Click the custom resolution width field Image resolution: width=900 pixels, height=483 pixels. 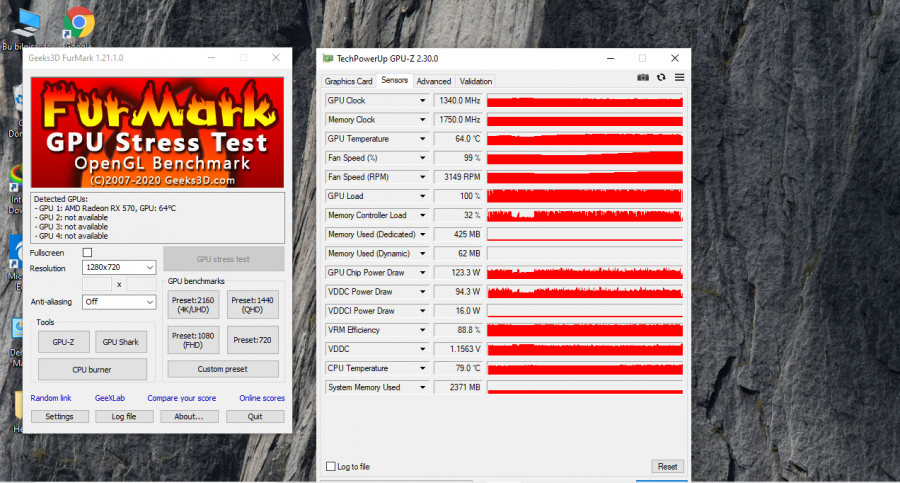(x=97, y=284)
